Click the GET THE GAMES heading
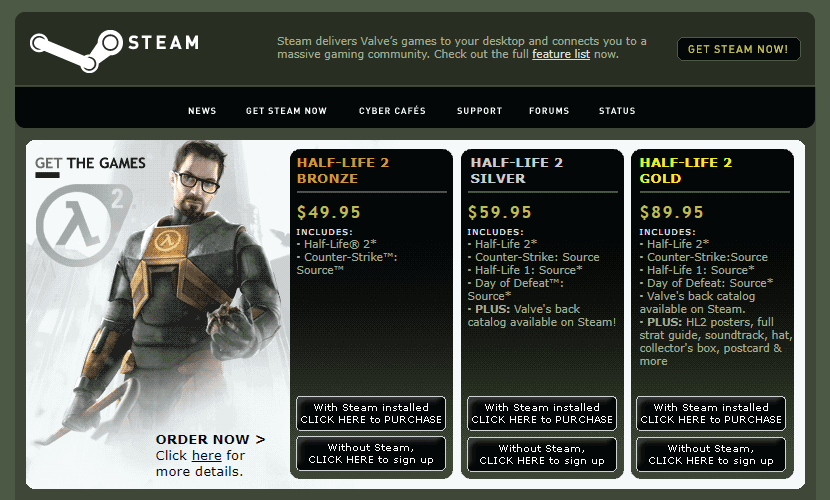This screenshot has height=500, width=830. 91,163
